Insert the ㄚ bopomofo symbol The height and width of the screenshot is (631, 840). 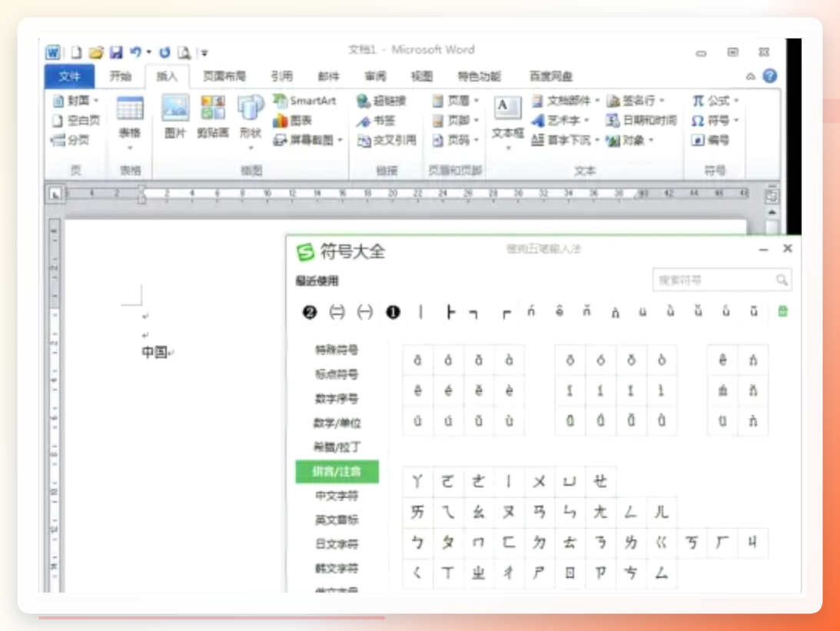(418, 482)
